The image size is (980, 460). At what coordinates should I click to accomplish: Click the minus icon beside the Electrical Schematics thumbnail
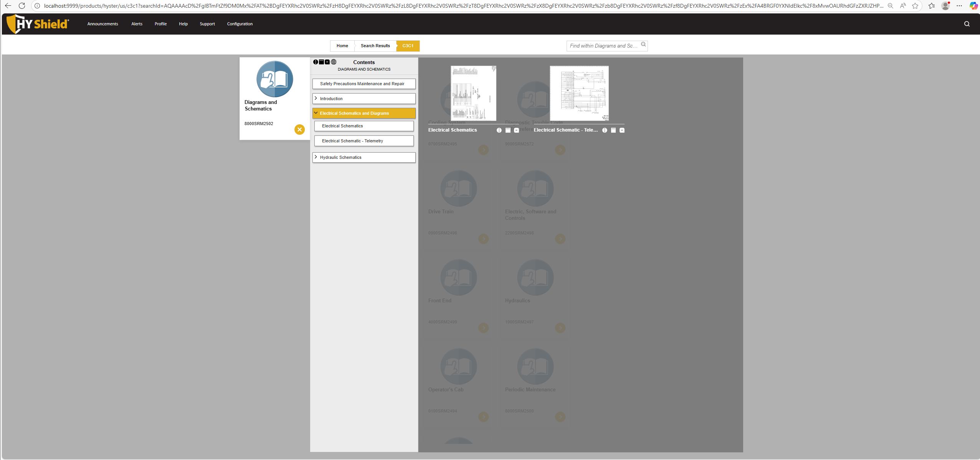click(516, 130)
